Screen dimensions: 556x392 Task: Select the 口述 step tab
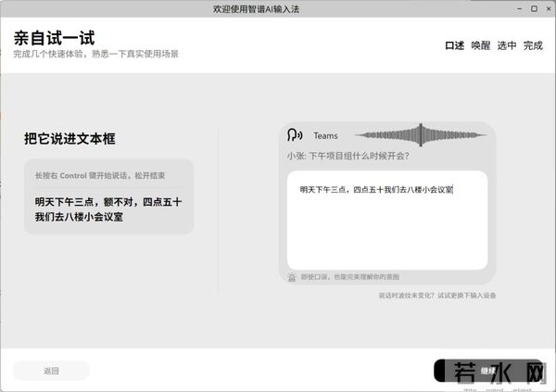(455, 45)
